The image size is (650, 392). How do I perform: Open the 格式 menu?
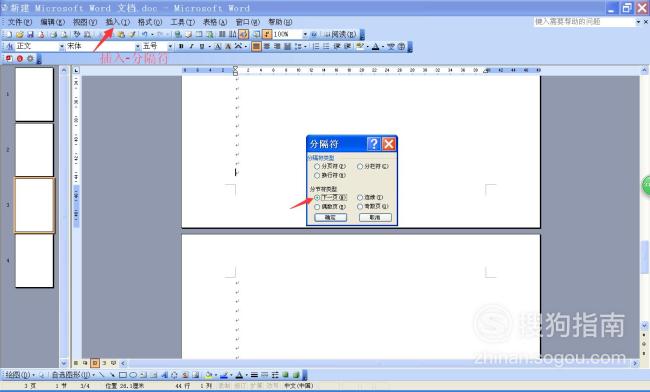(x=150, y=22)
